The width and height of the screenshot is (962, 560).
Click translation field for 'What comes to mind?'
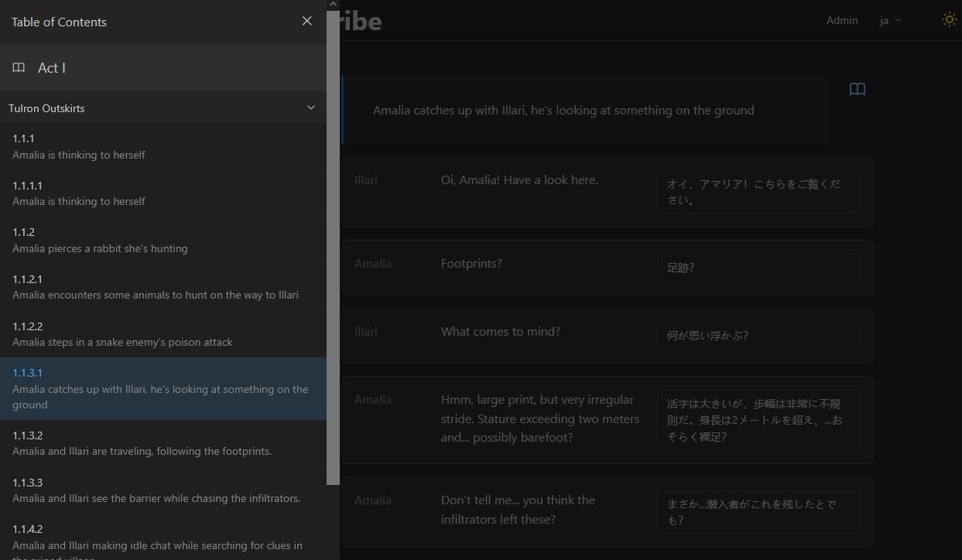[758, 336]
